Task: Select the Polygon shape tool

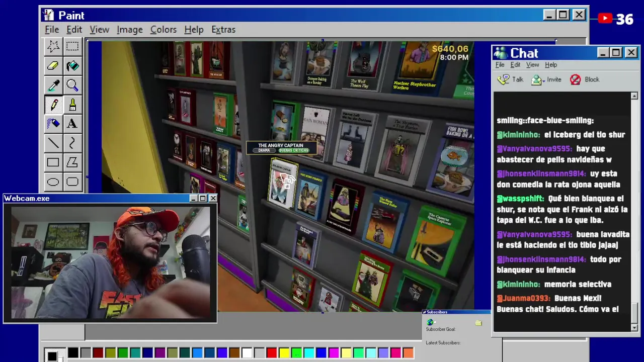Action: click(x=72, y=162)
